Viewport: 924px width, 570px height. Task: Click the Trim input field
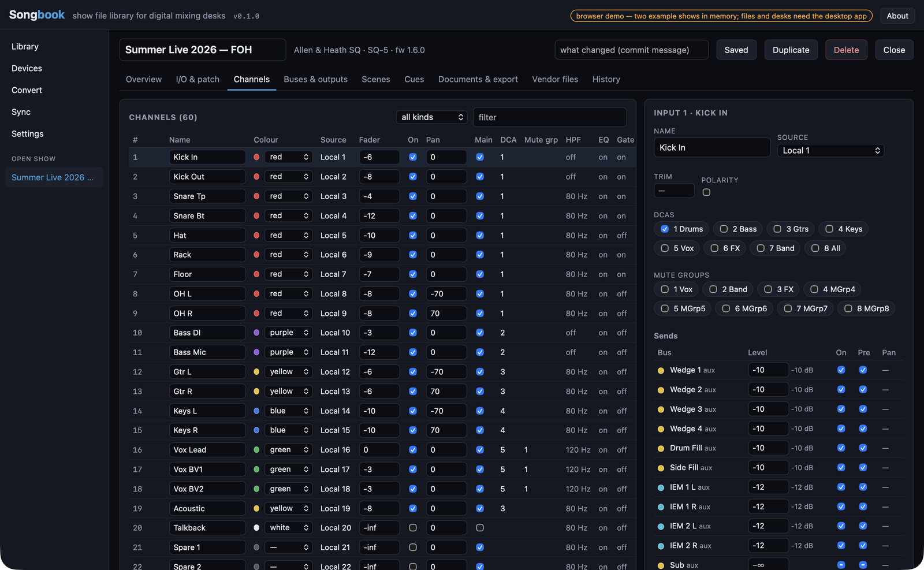coord(674,191)
